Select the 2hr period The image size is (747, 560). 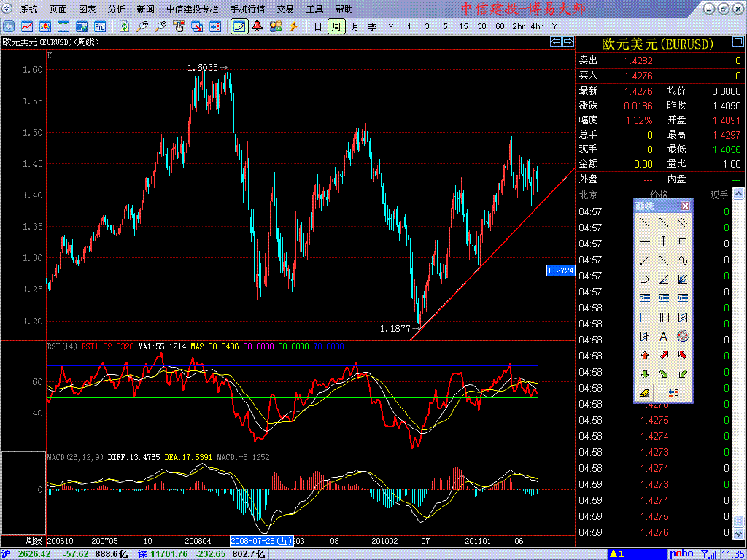tap(519, 26)
